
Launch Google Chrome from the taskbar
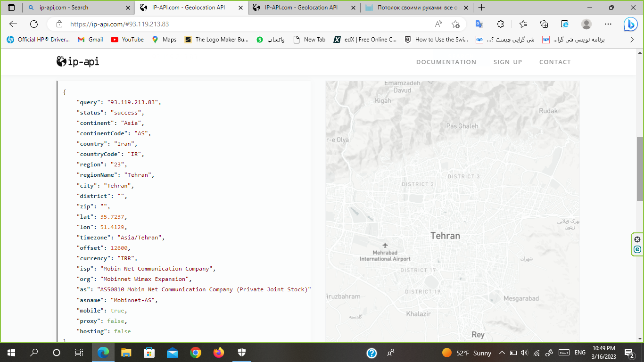pyautogui.click(x=196, y=353)
